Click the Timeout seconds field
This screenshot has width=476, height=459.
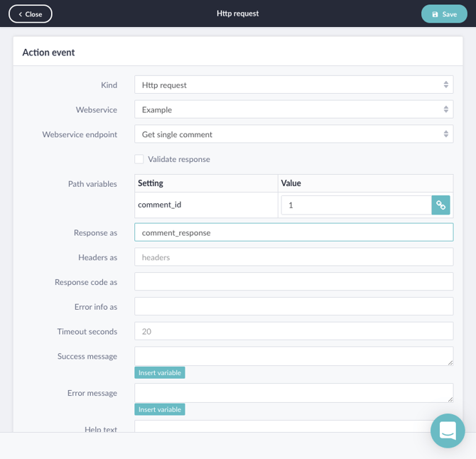click(x=293, y=331)
